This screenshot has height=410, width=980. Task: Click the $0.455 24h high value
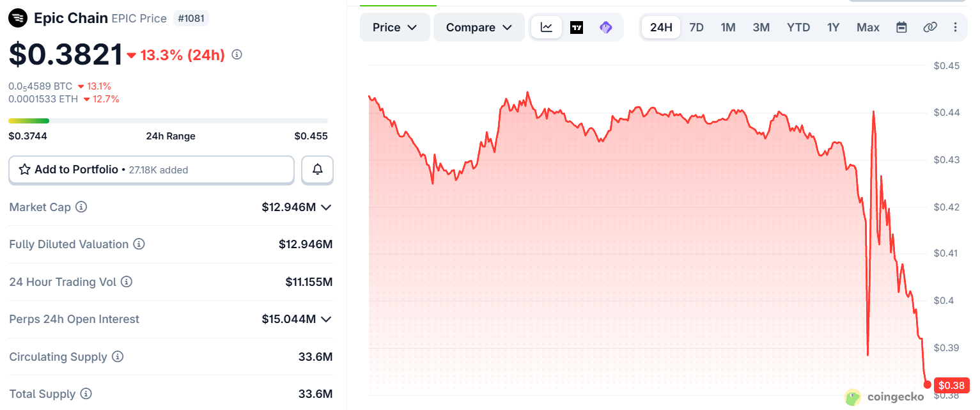pos(311,136)
